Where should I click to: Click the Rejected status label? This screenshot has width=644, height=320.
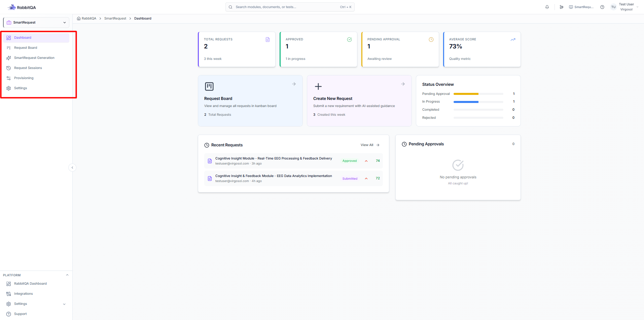point(429,118)
